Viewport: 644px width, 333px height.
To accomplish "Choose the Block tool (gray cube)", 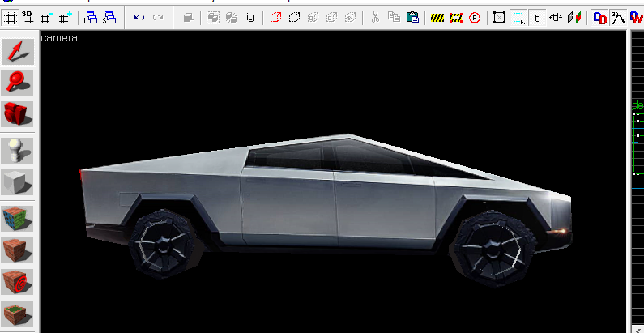I will (x=18, y=182).
